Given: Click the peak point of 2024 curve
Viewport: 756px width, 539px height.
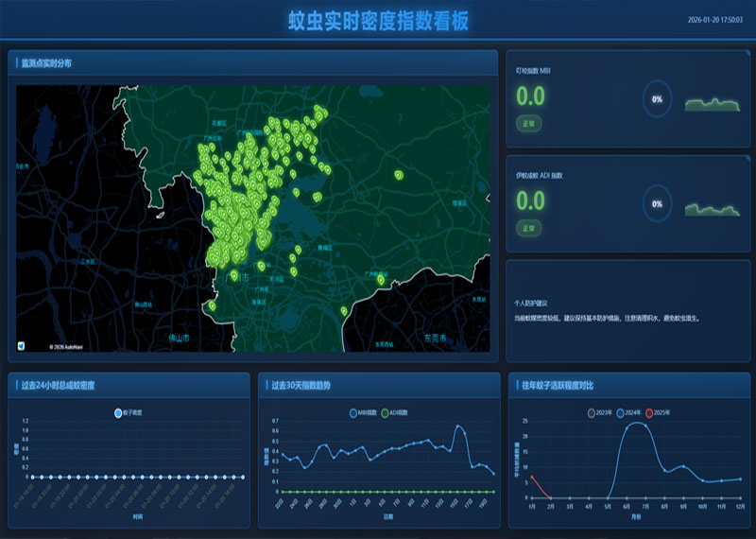Looking at the screenshot, I should click(638, 424).
